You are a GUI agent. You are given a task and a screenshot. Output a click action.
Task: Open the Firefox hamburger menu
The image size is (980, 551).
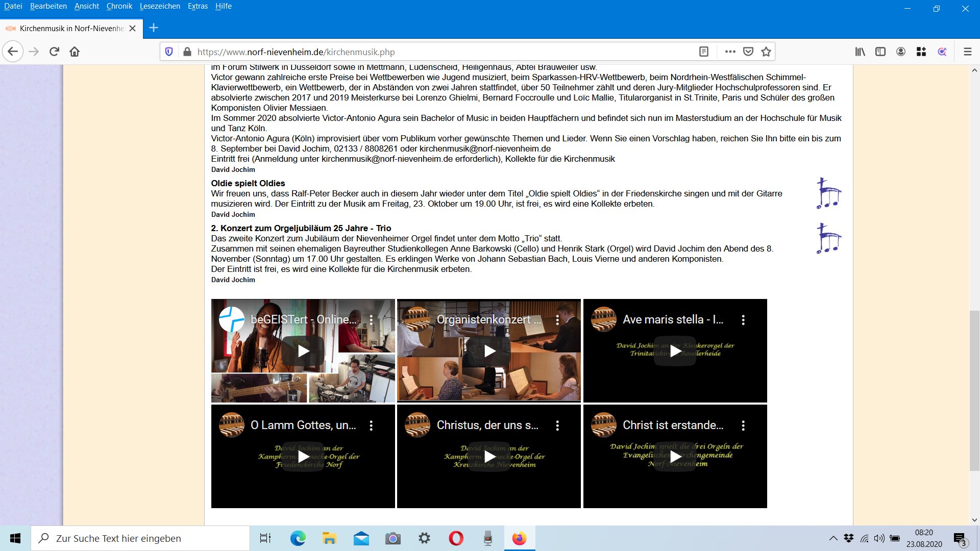pyautogui.click(x=967, y=52)
